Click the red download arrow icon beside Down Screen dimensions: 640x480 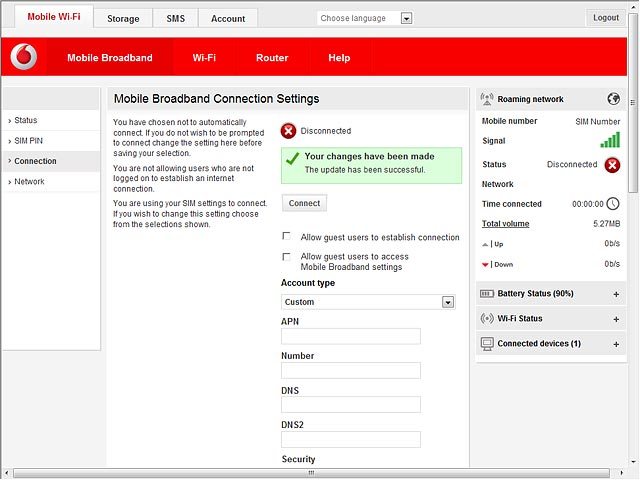pyautogui.click(x=485, y=265)
